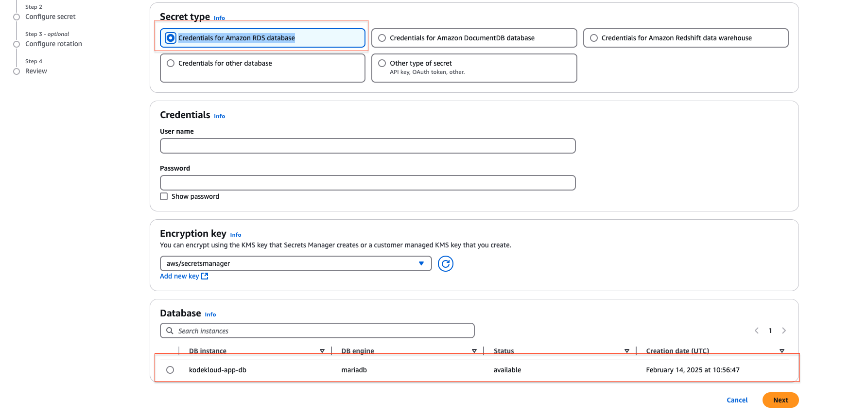Go to next page of database instances

tap(784, 331)
